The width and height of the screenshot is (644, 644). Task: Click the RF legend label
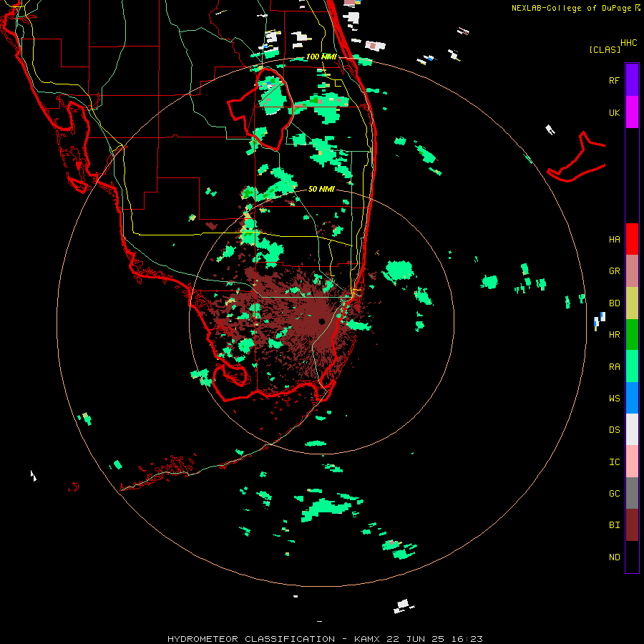coord(614,80)
